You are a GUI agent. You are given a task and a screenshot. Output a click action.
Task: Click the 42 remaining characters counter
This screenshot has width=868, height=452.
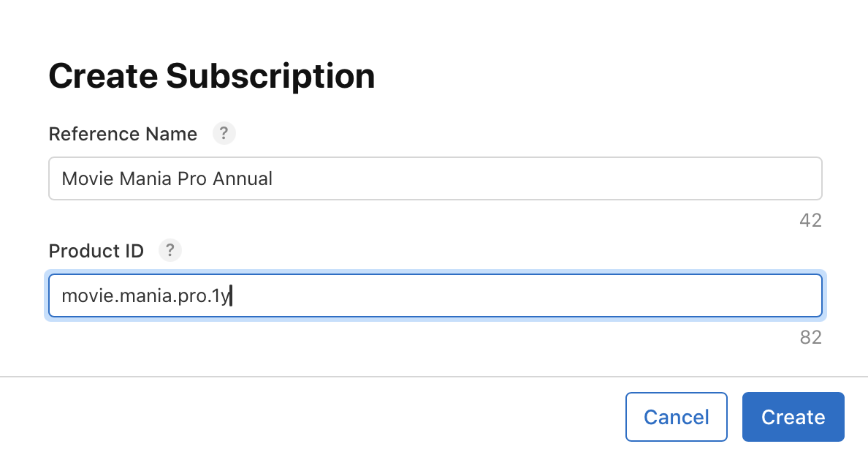[810, 220]
